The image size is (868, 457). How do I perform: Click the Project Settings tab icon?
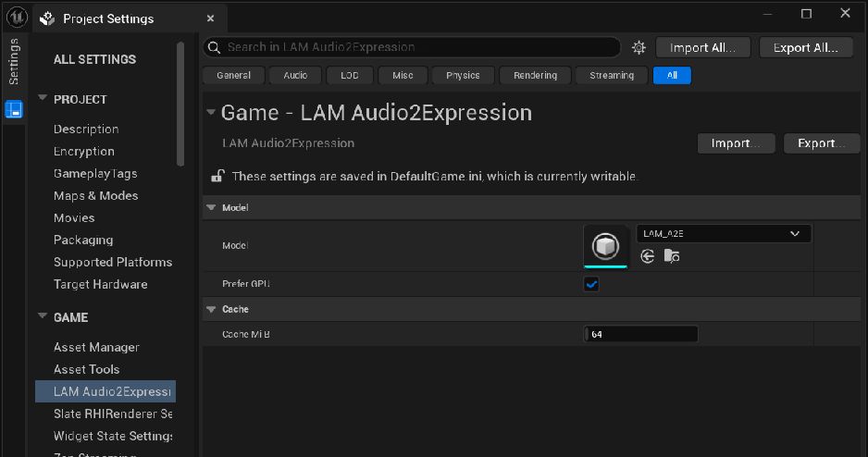pyautogui.click(x=47, y=19)
